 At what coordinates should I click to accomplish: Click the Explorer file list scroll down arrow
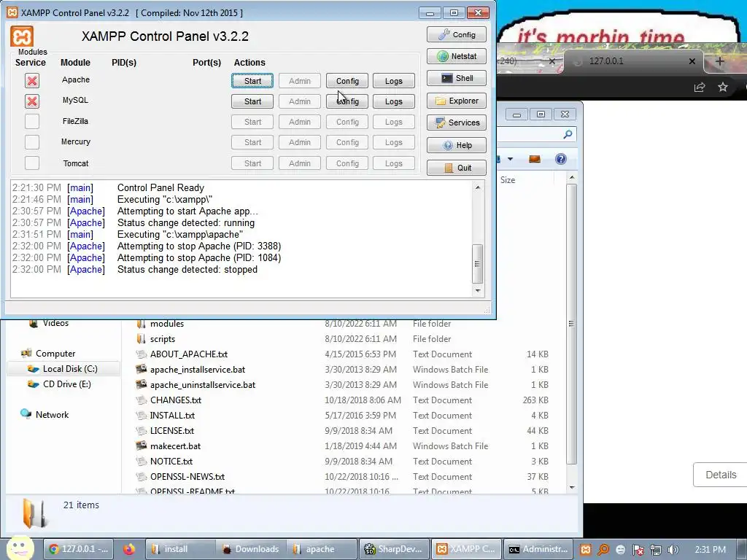point(572,488)
